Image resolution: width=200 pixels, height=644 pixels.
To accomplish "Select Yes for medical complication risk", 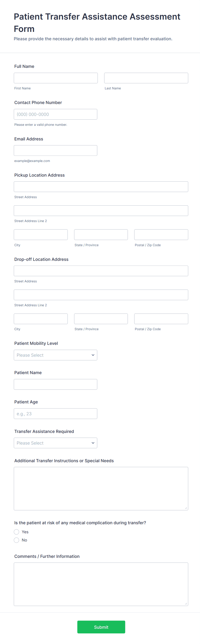I will (x=17, y=532).
